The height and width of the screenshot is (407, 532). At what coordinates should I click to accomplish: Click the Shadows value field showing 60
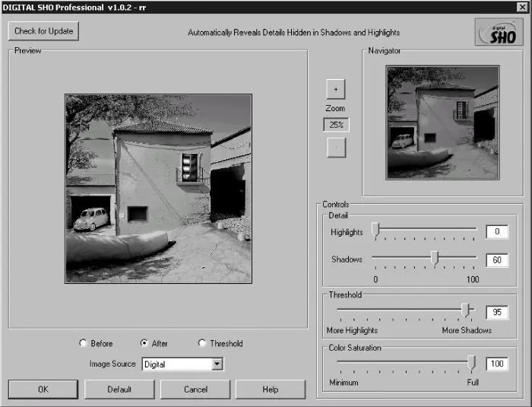tap(497, 260)
